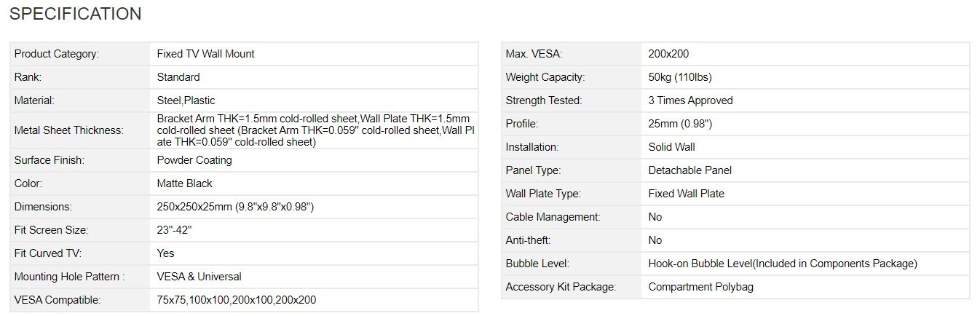980x316 pixels.
Task: Select the 50kg (110lbs) weight capacity value
Action: tap(680, 77)
